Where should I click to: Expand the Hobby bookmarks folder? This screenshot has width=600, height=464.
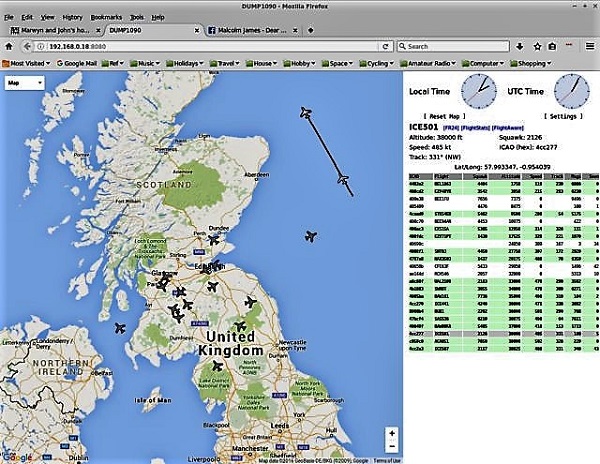pos(299,63)
